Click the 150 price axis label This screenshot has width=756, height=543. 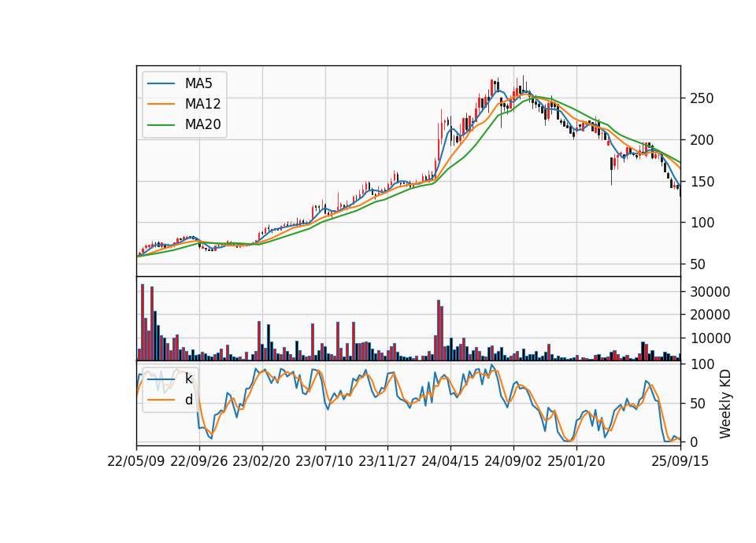point(702,182)
